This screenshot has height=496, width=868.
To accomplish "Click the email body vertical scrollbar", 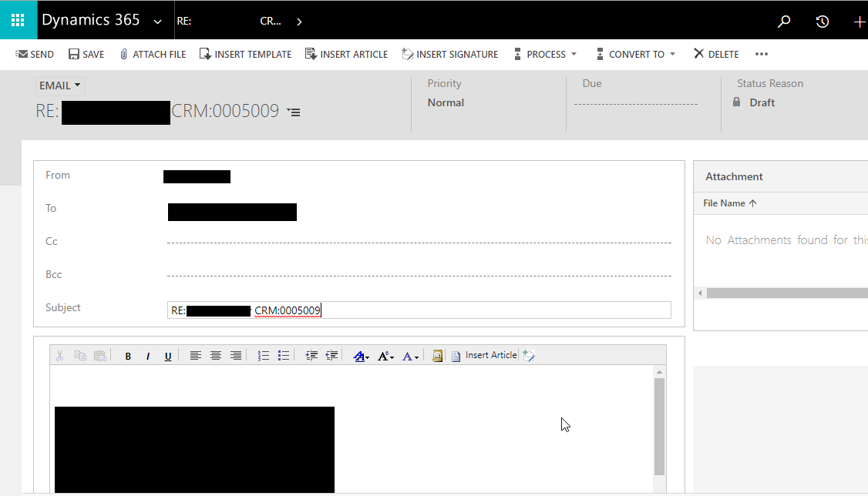I will click(659, 427).
